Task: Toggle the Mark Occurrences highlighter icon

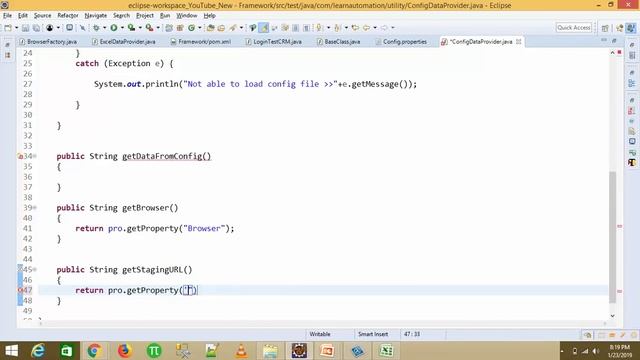Action: pyautogui.click(x=264, y=28)
